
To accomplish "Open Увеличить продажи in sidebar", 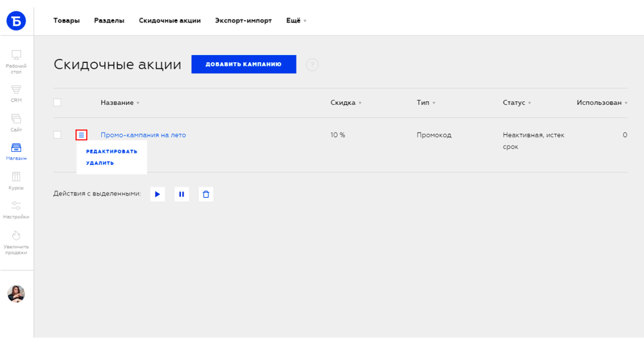I will [16, 243].
